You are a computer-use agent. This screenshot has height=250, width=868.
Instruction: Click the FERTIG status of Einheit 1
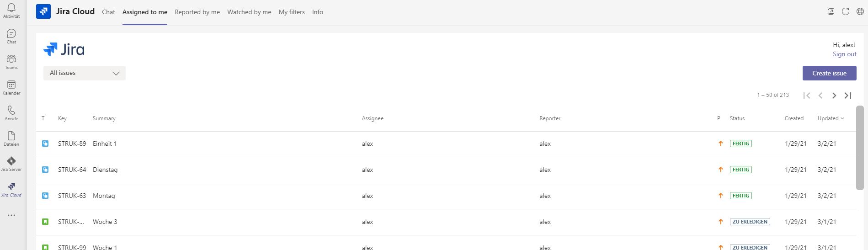click(741, 144)
